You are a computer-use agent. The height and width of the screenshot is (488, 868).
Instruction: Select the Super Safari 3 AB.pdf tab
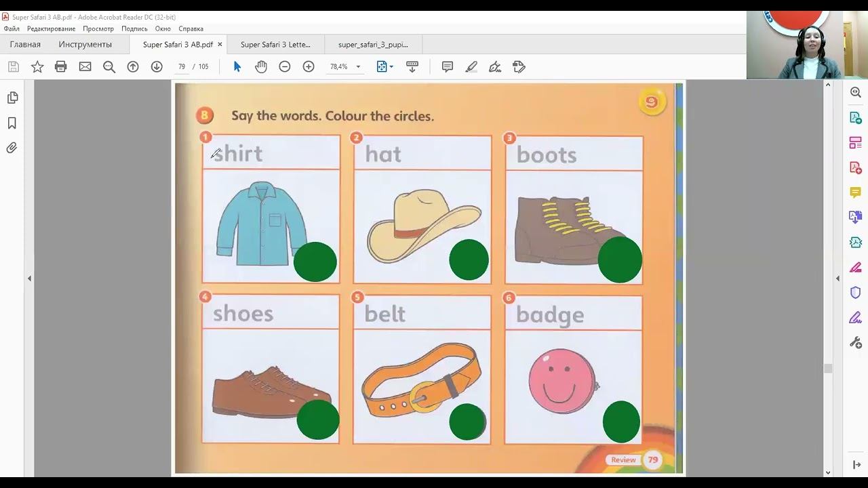pos(178,45)
